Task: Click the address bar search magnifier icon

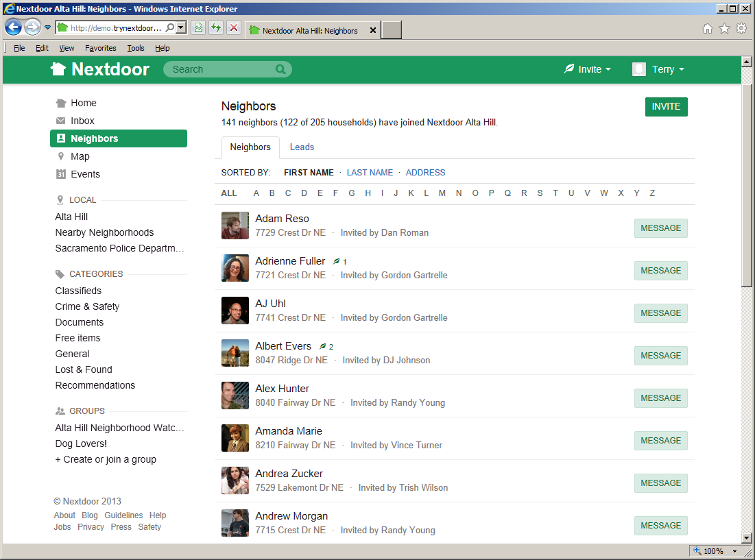Action: click(x=169, y=27)
